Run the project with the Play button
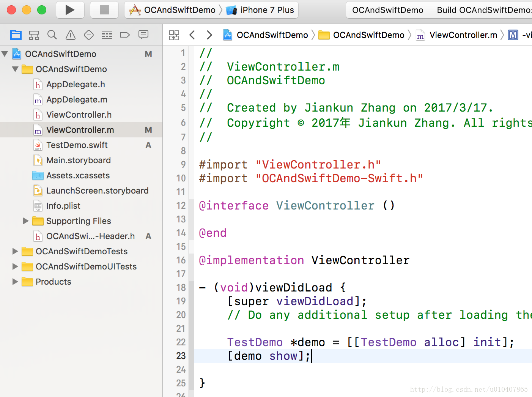 [x=70, y=10]
